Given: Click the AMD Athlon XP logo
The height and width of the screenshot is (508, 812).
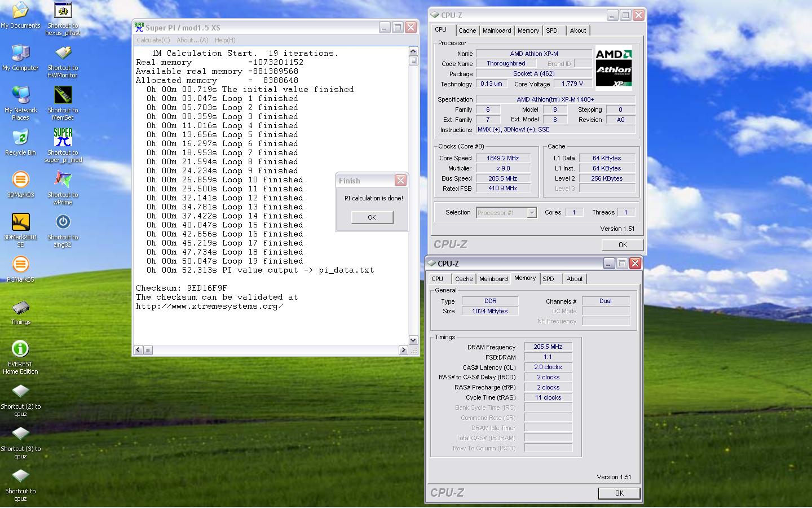Looking at the screenshot, I should [x=614, y=68].
